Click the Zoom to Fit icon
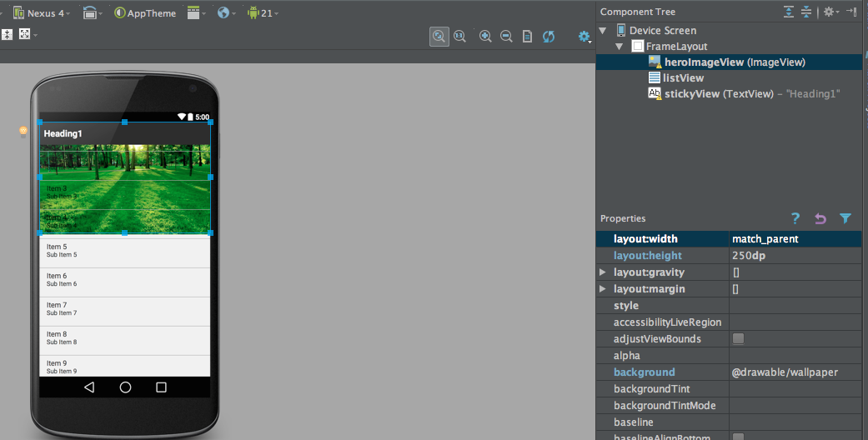This screenshot has height=440, width=868. [439, 37]
